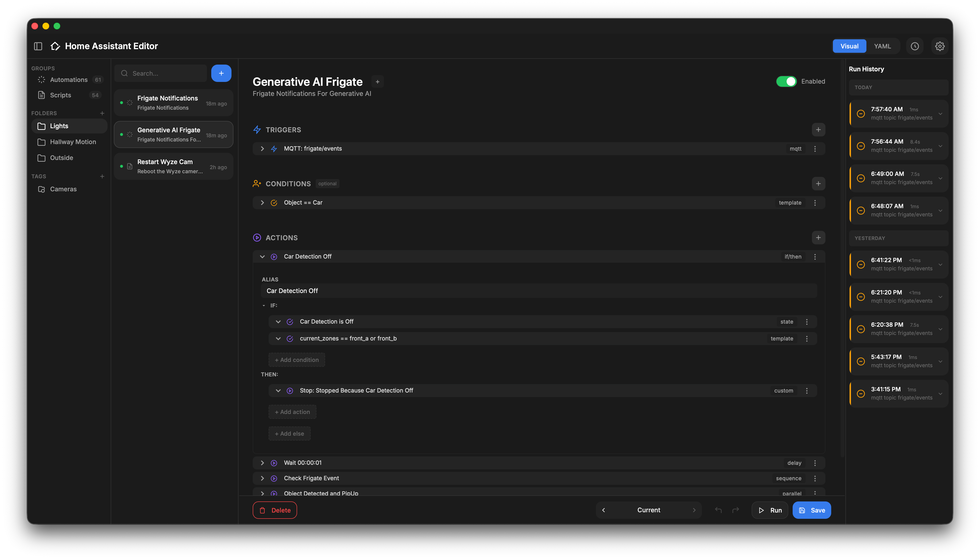The height and width of the screenshot is (560, 980).
Task: Collapse current_zones template condition
Action: [x=278, y=339]
